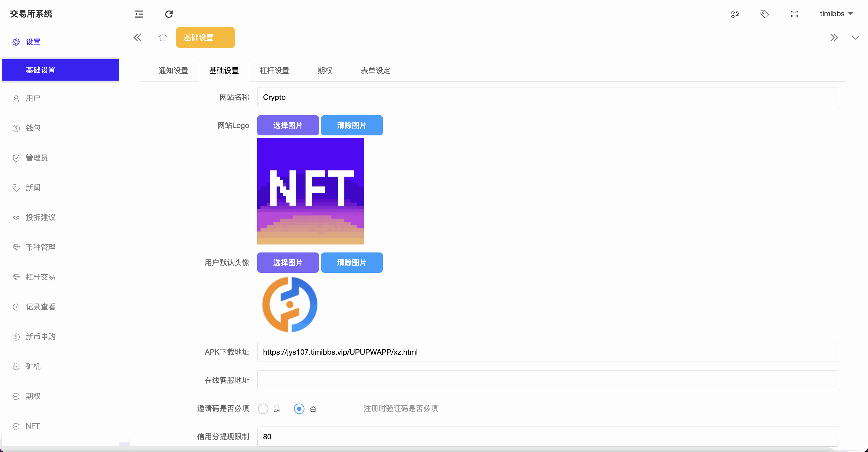Enter fullscreen mode
Screen dimensions: 868x452
(794, 14)
